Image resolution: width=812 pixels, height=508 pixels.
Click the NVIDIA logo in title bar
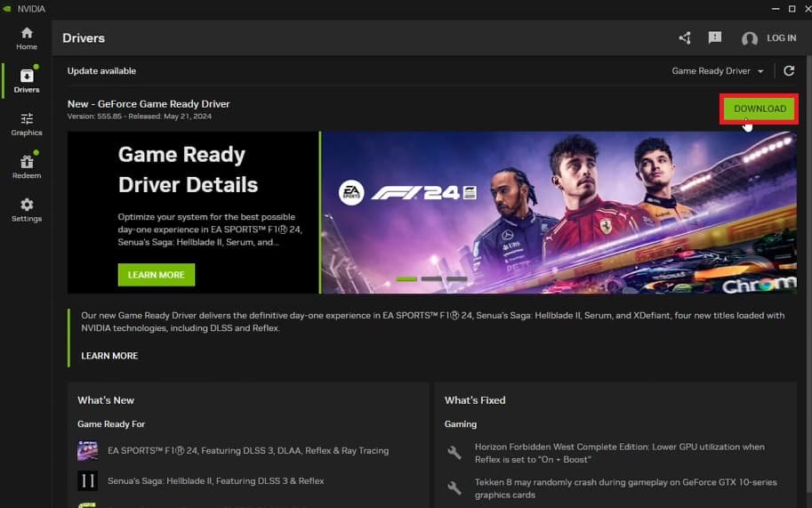[x=7, y=9]
